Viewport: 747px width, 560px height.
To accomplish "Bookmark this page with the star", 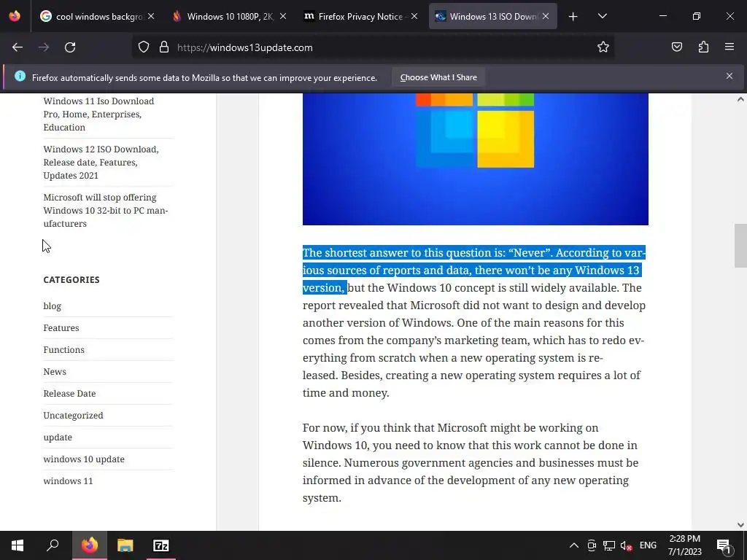I will 603,47.
